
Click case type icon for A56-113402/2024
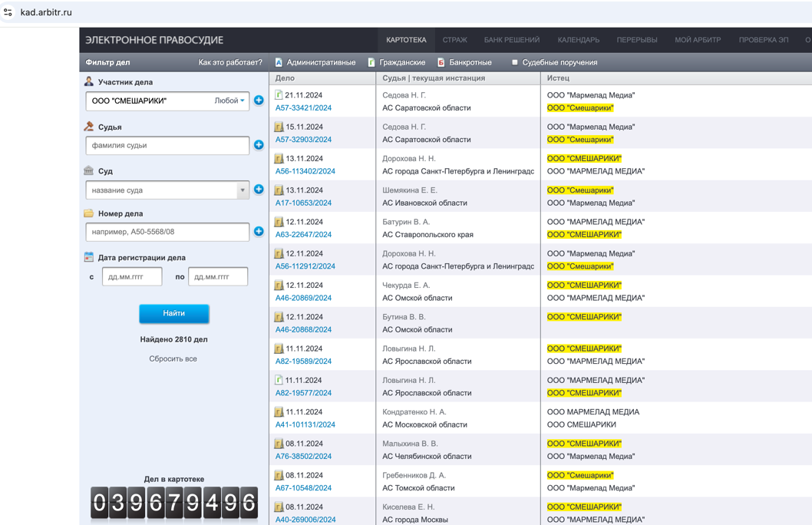279,158
